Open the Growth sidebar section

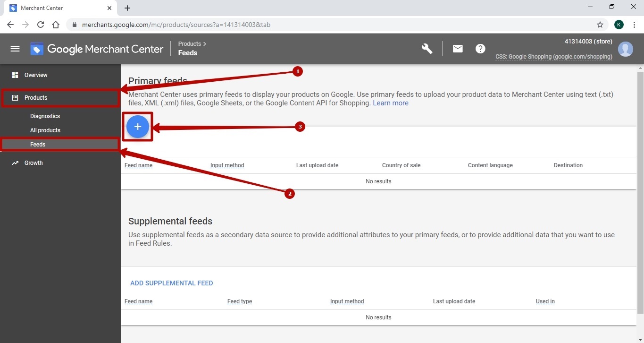[x=33, y=163]
